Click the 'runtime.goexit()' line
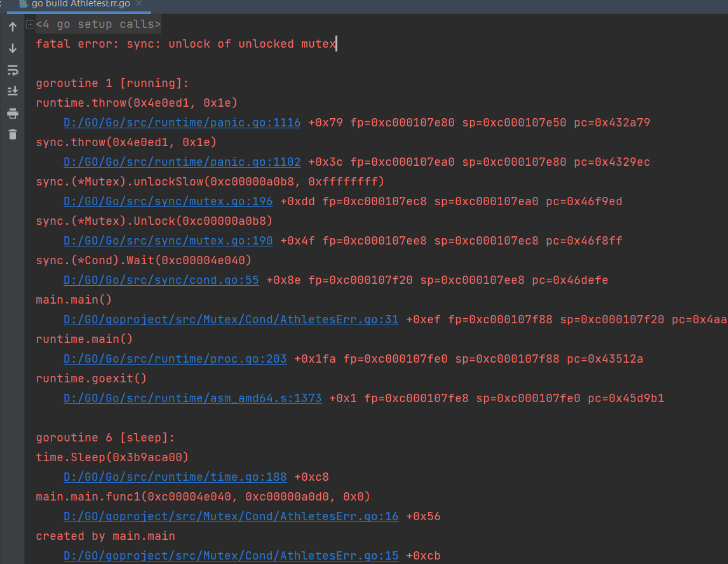 (x=91, y=379)
